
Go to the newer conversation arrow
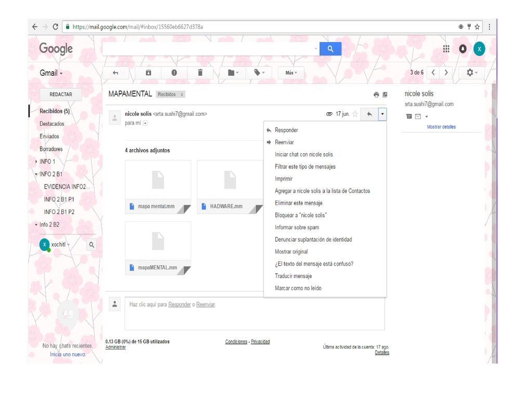point(433,73)
